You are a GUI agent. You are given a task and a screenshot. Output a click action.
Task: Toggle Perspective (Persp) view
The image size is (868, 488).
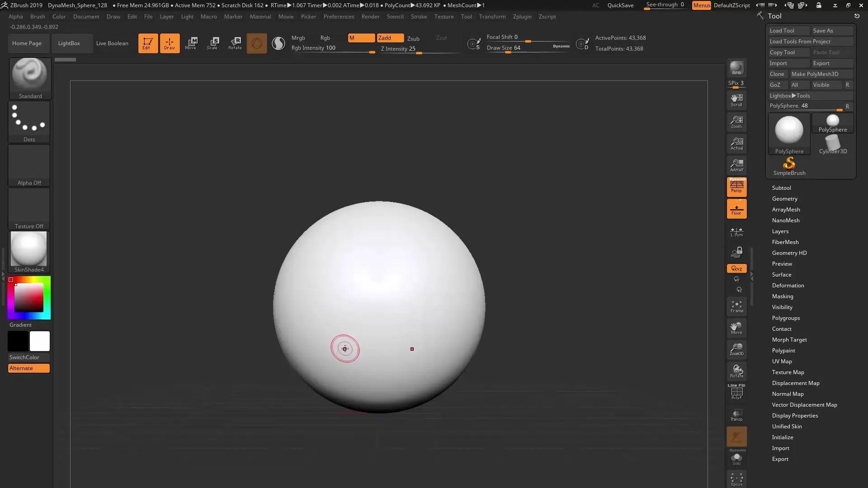point(736,187)
